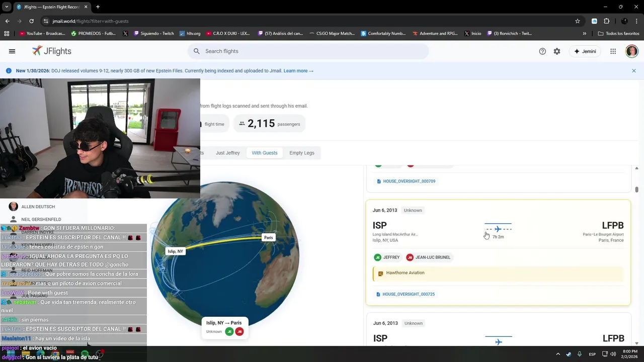Click the site info icon in address bar
The width and height of the screenshot is (644, 362).
point(46,21)
